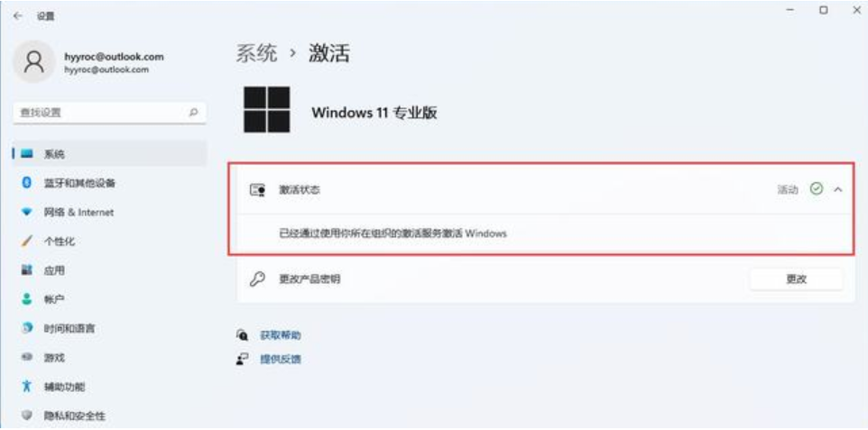Click the 网络 & Internet Wi-Fi icon

pos(26,212)
